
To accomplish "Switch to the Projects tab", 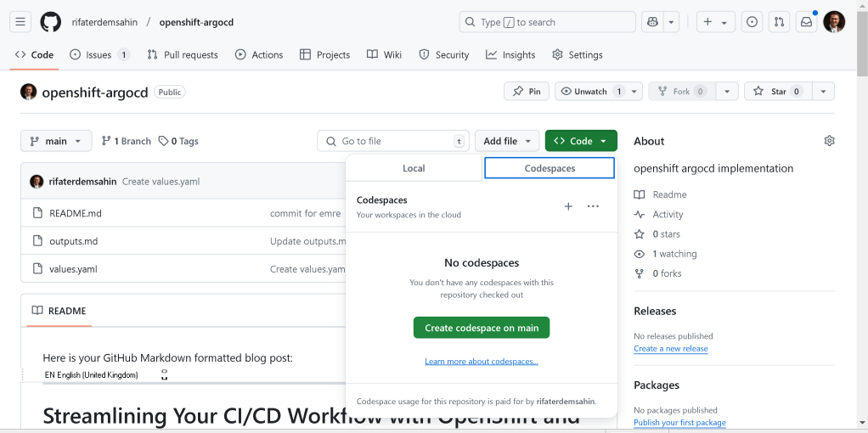I will click(x=325, y=55).
